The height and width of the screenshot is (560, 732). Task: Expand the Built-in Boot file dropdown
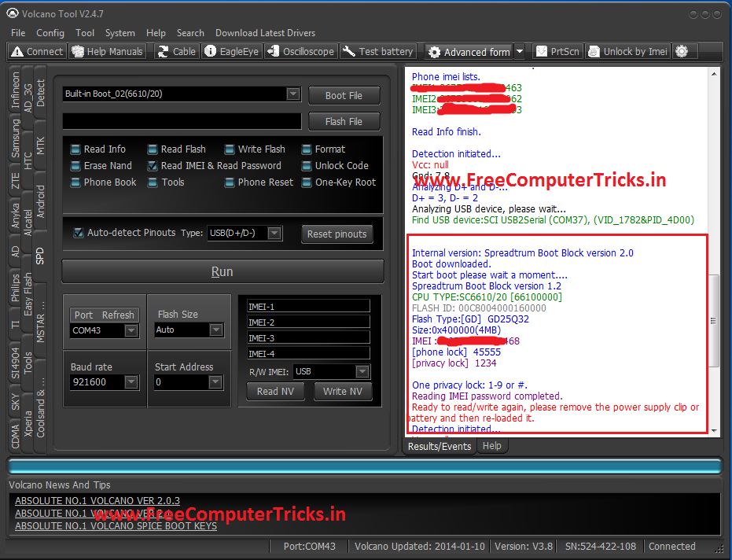293,94
